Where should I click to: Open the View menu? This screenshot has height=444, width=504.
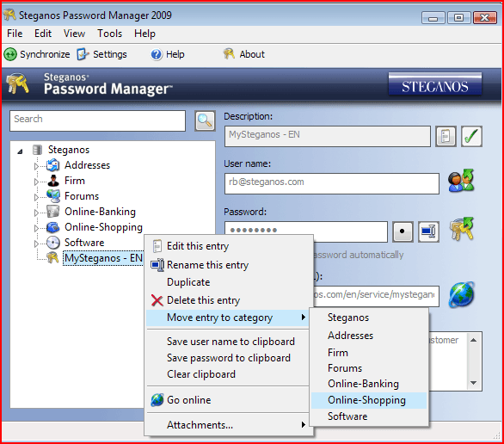point(74,34)
